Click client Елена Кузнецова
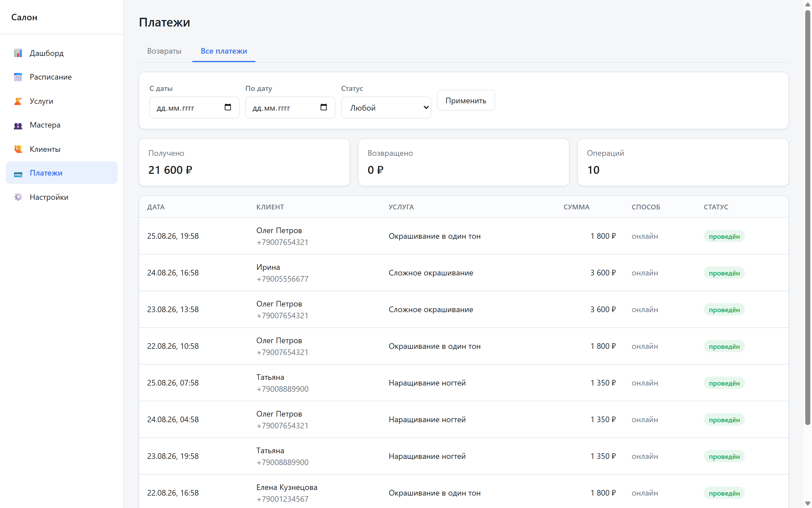 click(x=287, y=487)
